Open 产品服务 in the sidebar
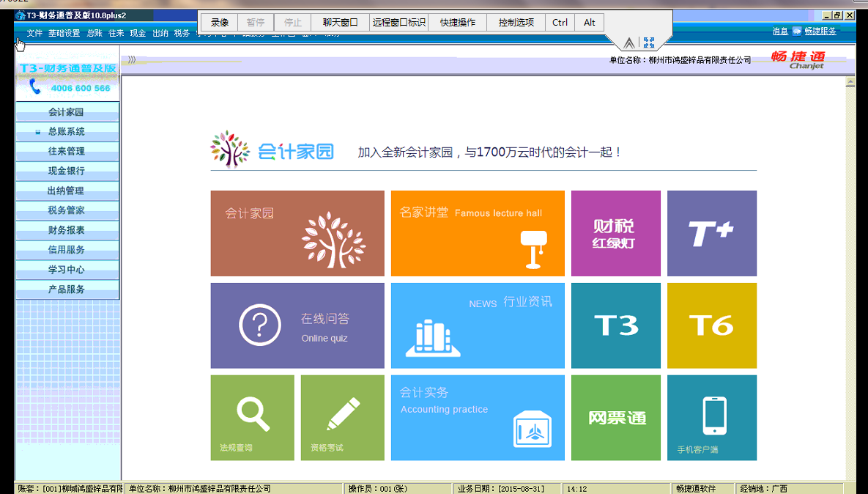This screenshot has width=868, height=494. click(x=67, y=290)
